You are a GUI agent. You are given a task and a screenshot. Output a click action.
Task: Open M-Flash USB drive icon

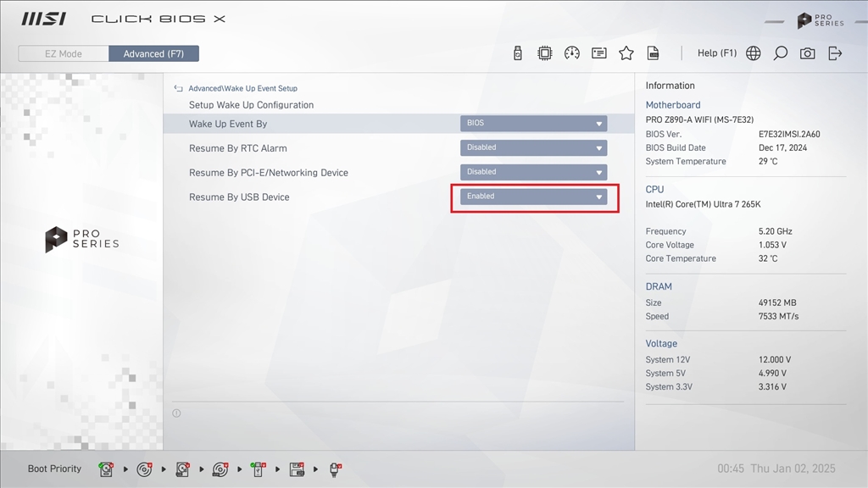(518, 53)
